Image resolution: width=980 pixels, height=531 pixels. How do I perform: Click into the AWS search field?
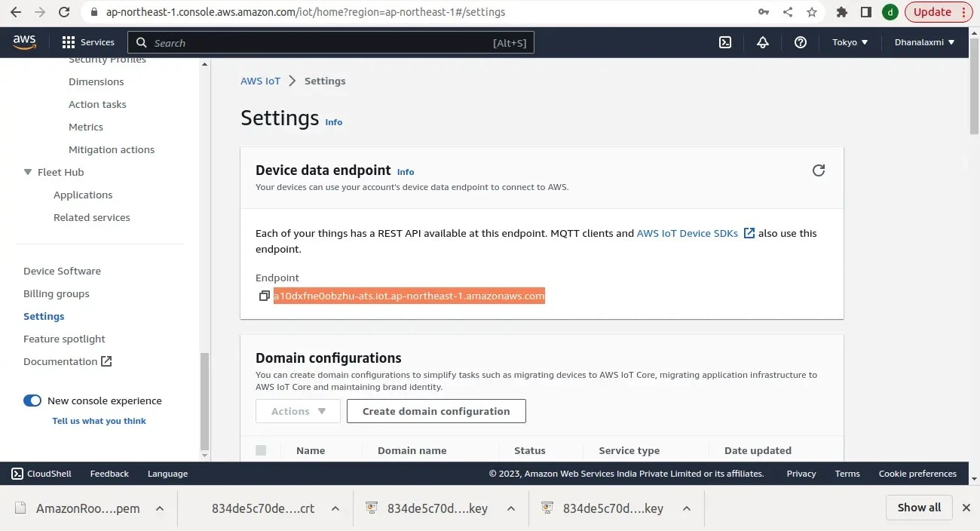coord(331,43)
